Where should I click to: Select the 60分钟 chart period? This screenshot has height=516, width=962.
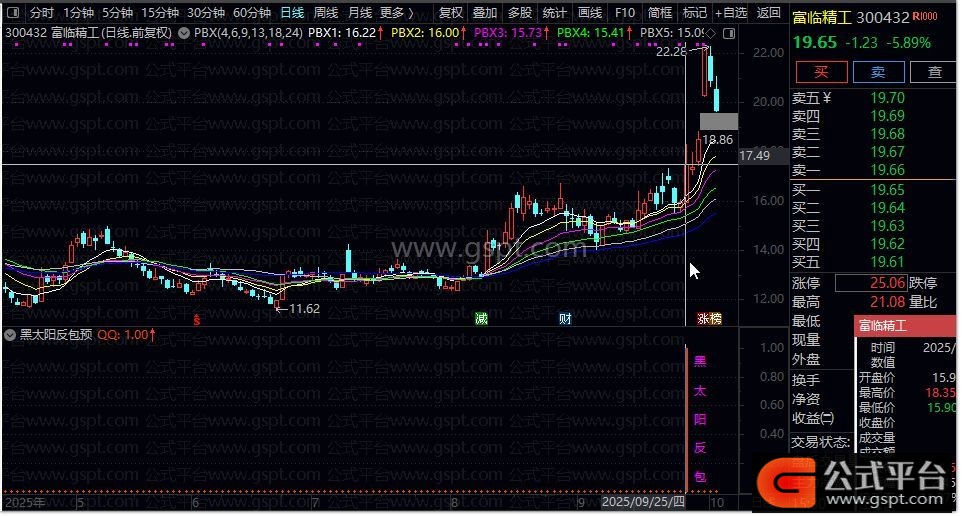(x=252, y=13)
